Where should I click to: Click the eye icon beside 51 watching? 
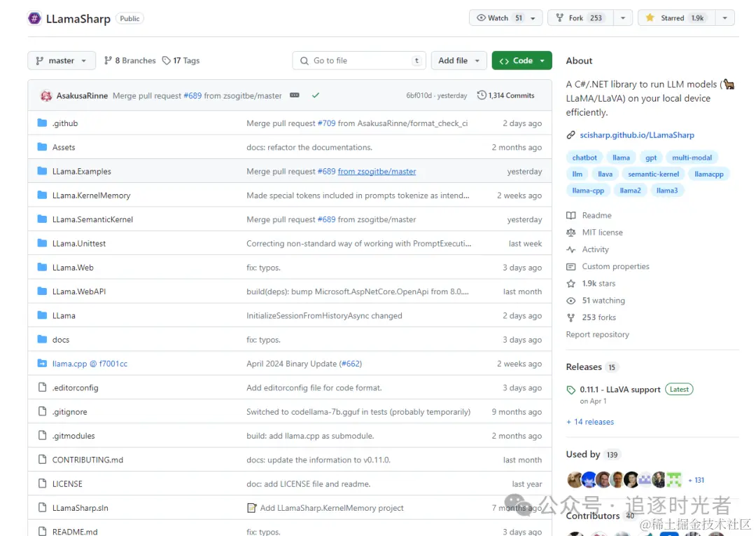pos(571,301)
